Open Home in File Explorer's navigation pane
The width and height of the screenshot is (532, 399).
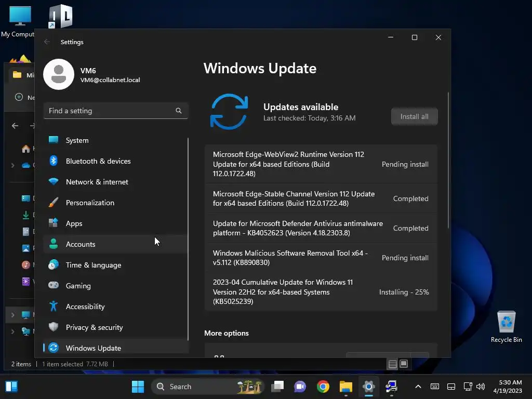pos(26,149)
